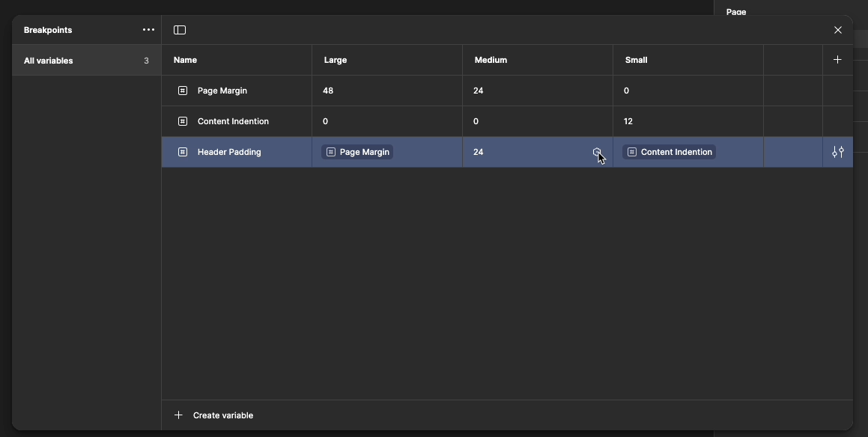Viewport: 868px width, 437px height.
Task: Click the number type icon for Header Padding
Action: click(x=183, y=152)
